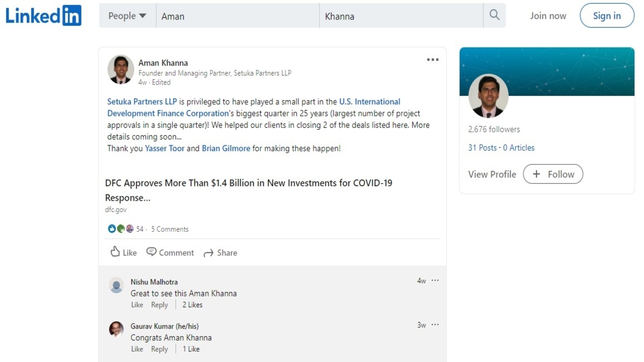Viewport: 644px width, 362px height.
Task: Click the Like button on the post
Action: [124, 252]
